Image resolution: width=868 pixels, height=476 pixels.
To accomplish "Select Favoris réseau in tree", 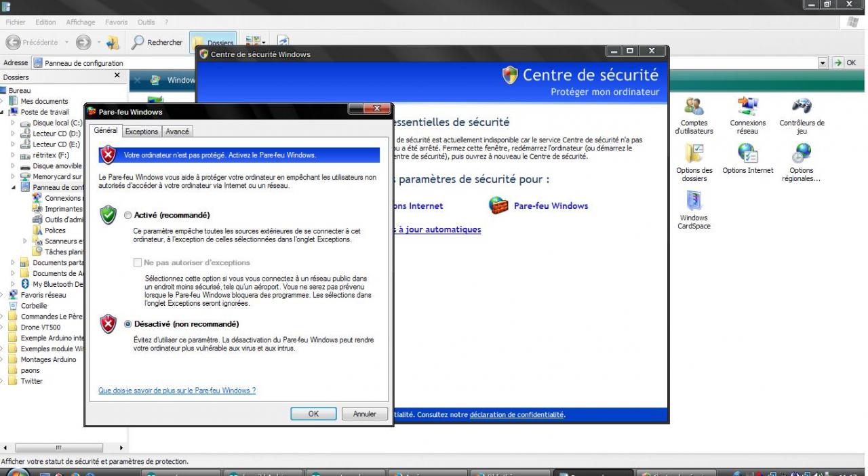I will point(37,295).
